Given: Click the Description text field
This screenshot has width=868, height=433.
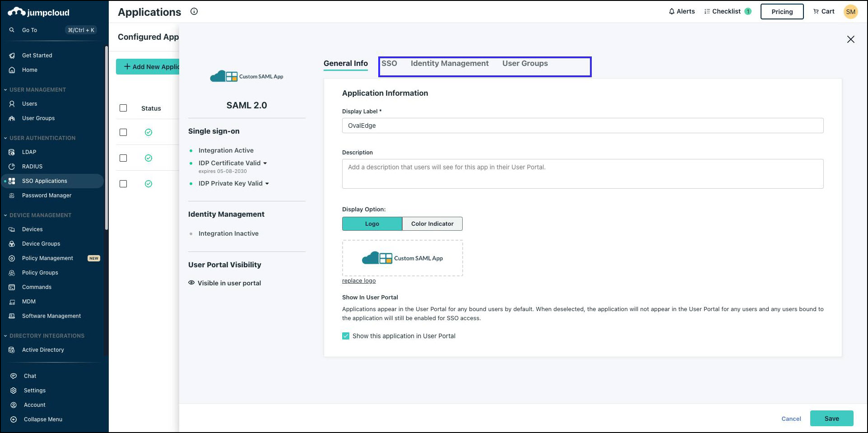Looking at the screenshot, I should (x=582, y=174).
